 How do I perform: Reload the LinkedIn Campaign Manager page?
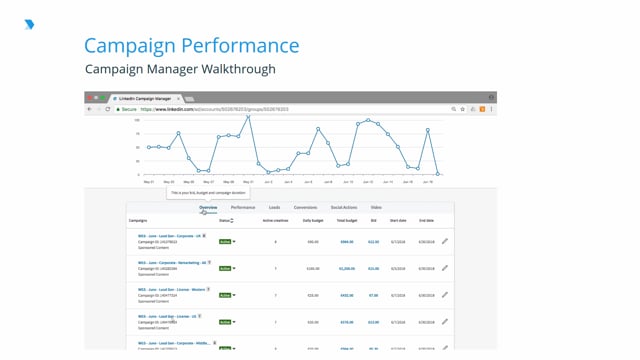108,109
